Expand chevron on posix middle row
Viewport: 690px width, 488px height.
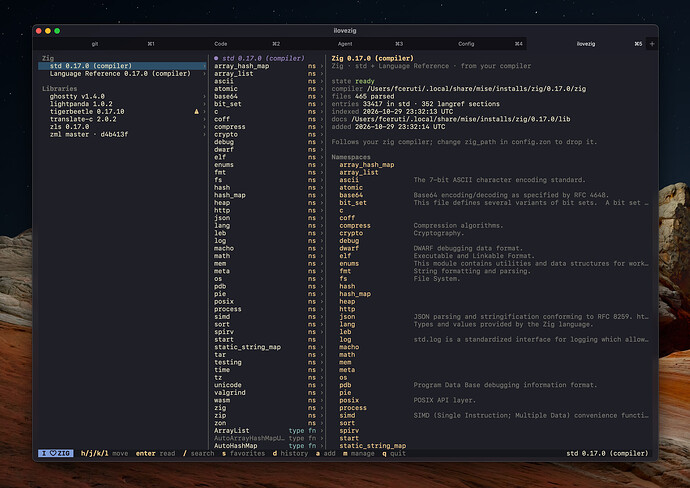point(322,301)
